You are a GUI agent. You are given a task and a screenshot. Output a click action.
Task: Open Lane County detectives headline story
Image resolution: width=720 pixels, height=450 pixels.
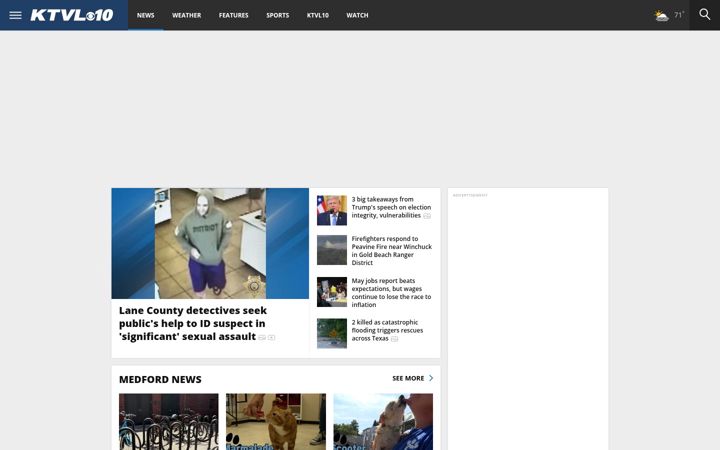tap(192, 323)
